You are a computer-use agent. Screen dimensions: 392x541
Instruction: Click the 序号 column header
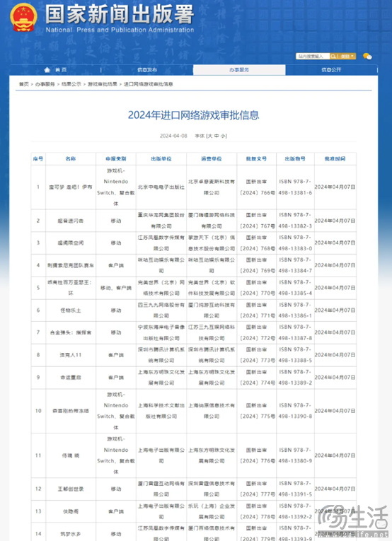[38, 158]
